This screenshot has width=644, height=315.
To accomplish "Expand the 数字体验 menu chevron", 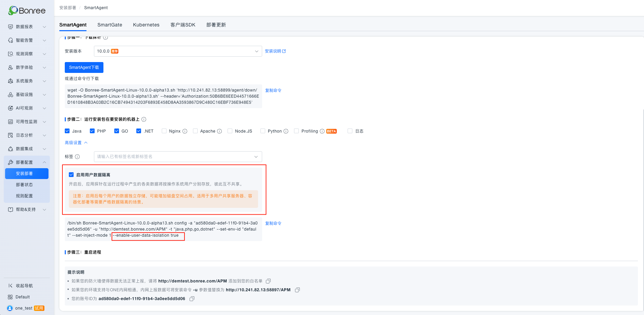I will [44, 67].
